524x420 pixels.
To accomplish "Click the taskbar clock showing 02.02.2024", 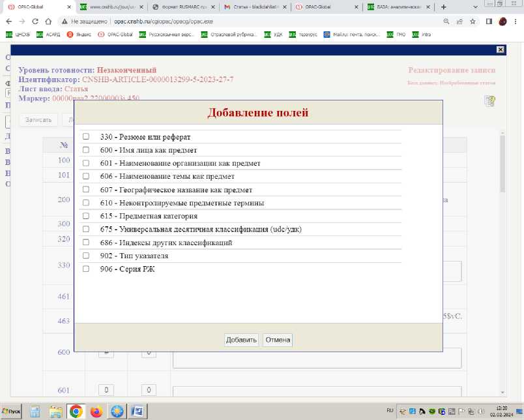I will pos(502,412).
